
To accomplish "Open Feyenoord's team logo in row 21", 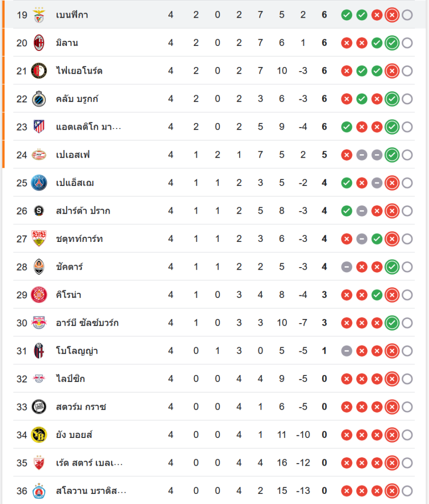I will pos(39,71).
